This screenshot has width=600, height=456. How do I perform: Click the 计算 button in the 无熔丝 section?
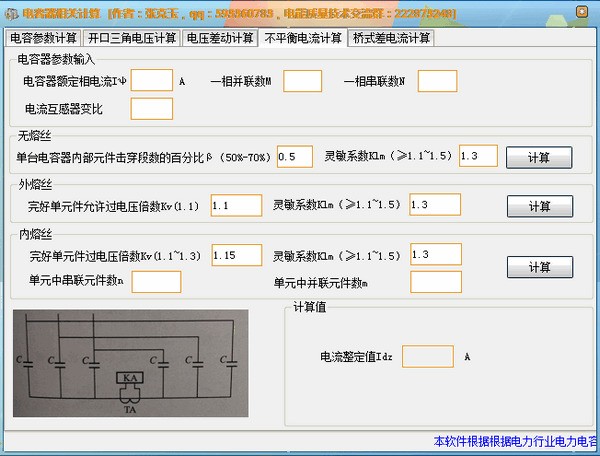(539, 157)
